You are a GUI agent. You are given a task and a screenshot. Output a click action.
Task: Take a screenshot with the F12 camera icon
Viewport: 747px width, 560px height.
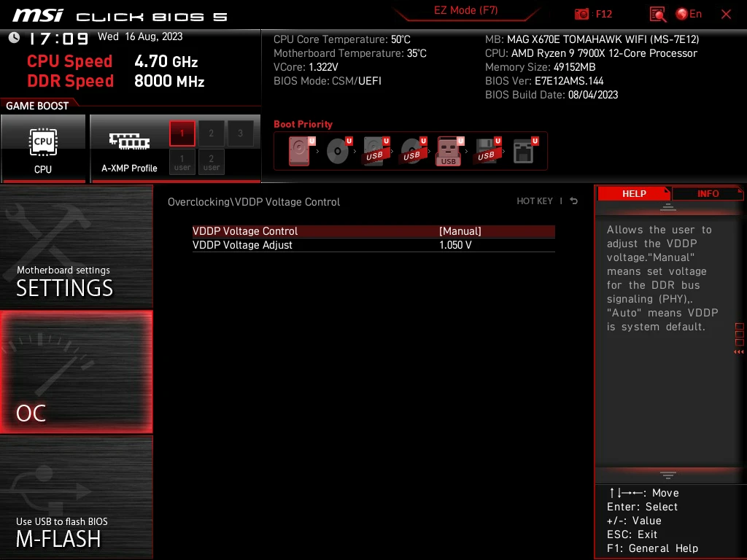pyautogui.click(x=581, y=14)
